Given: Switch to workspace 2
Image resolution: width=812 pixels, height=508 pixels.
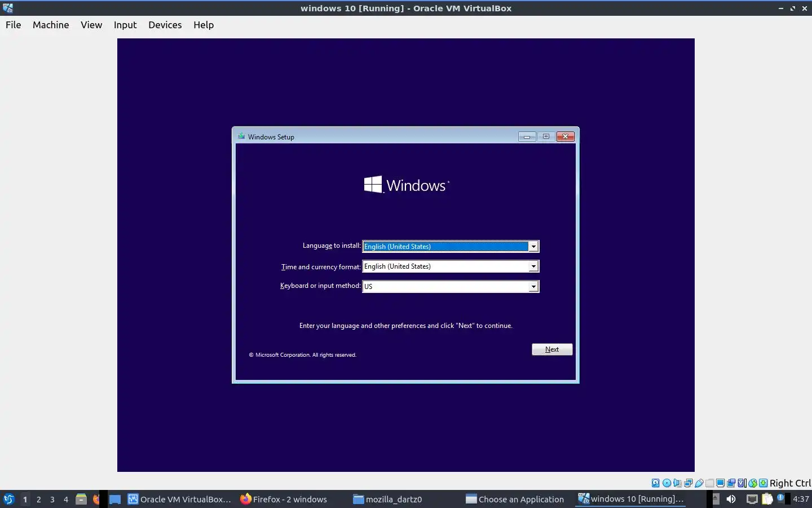Looking at the screenshot, I should pyautogui.click(x=38, y=499).
